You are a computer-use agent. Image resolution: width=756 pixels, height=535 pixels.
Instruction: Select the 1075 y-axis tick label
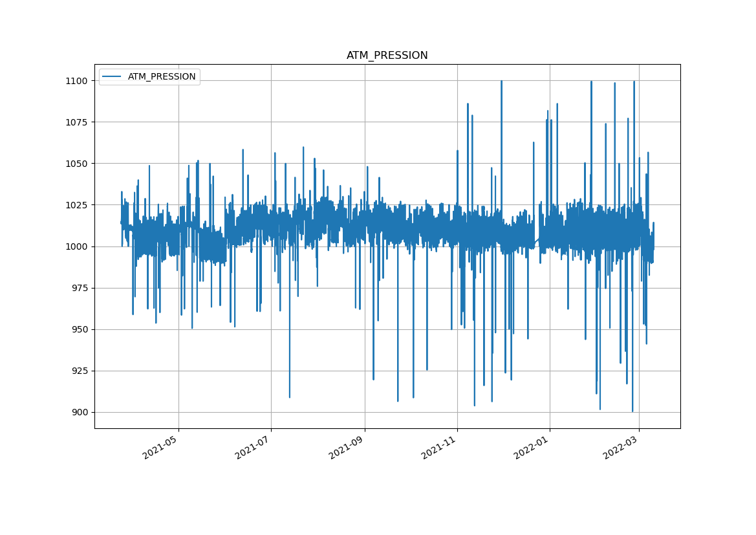76,122
